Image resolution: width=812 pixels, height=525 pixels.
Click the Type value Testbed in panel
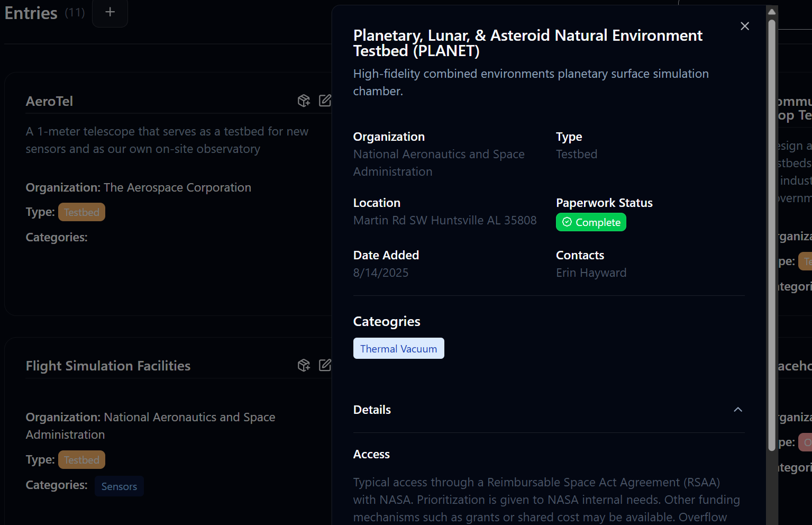point(577,154)
